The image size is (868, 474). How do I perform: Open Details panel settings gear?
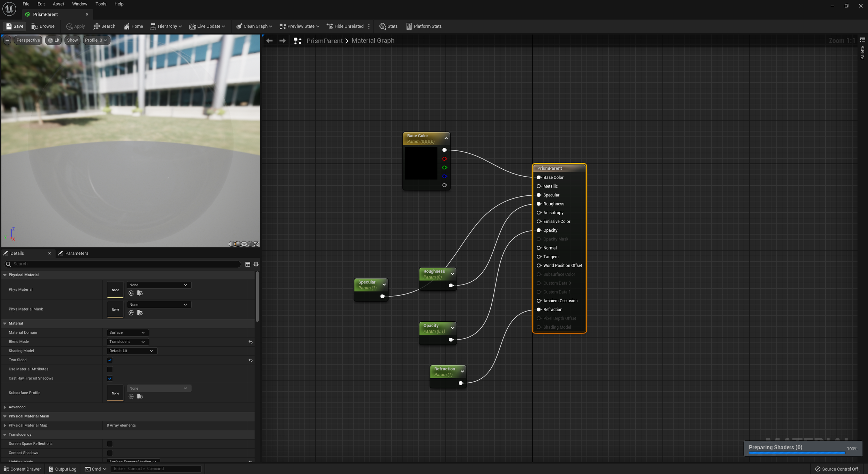point(256,264)
